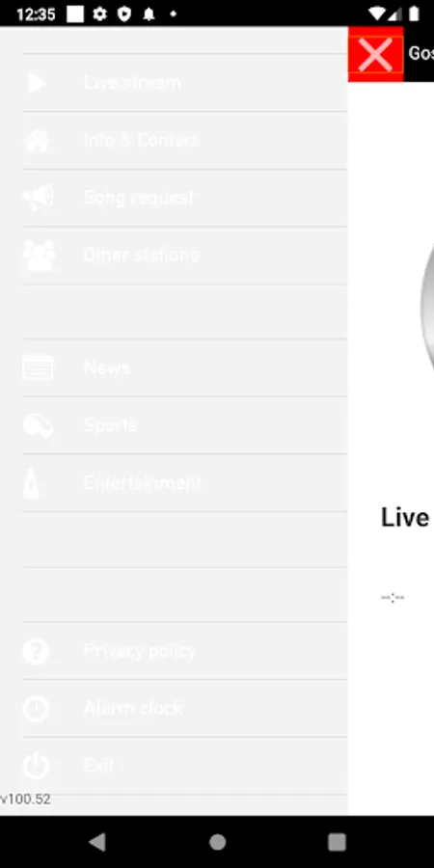This screenshot has height=868, width=434.
Task: Tap the house icon for Info & Contact
Action: pyautogui.click(x=37, y=141)
